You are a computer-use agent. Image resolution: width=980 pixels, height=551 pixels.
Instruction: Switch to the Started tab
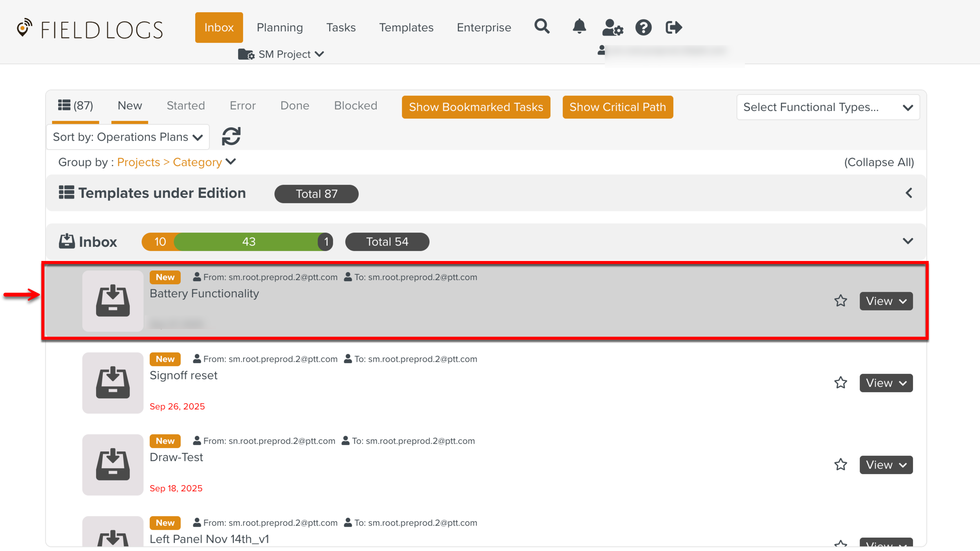[186, 105]
